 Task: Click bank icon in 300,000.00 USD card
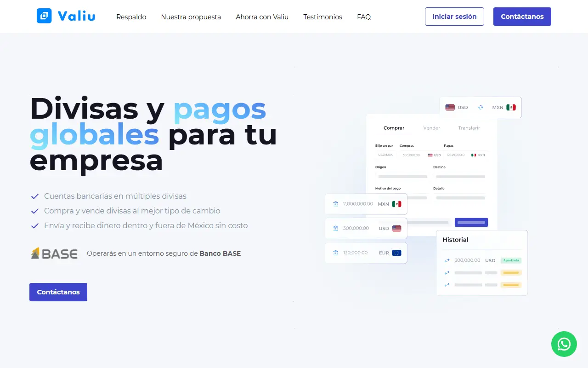(x=336, y=228)
